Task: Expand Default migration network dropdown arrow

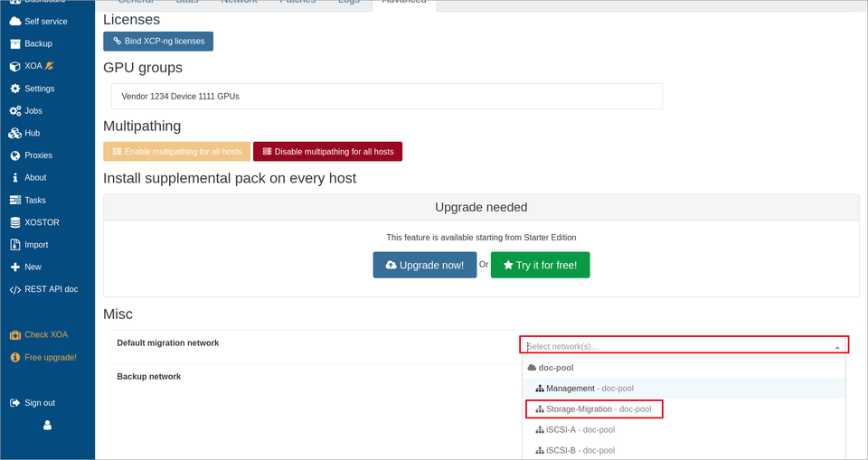Action: tap(837, 347)
